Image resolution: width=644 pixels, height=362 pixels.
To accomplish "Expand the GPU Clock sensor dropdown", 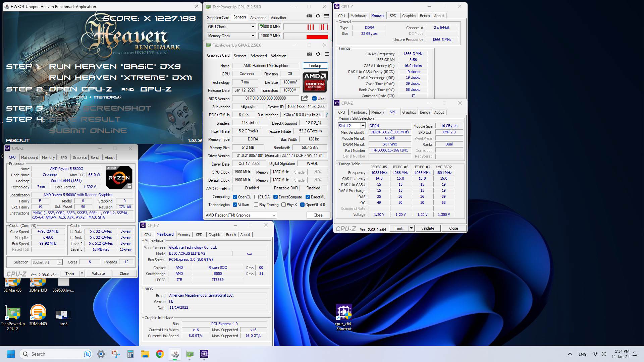I will [253, 27].
